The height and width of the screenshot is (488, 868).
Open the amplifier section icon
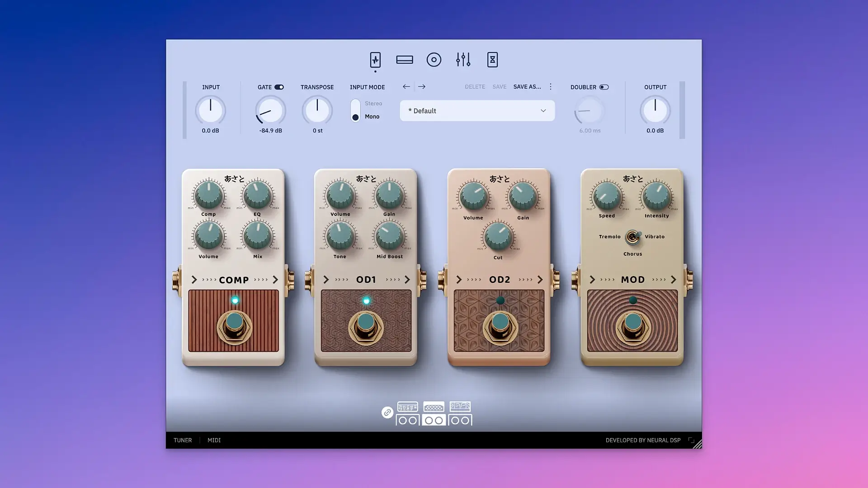click(405, 60)
